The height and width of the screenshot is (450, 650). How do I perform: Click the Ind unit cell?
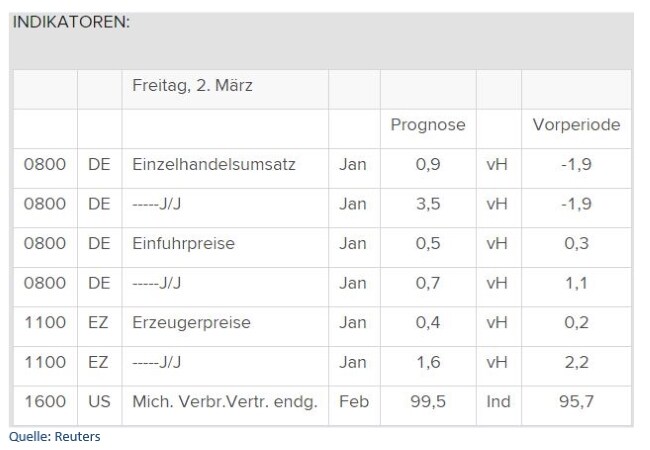tap(497, 402)
